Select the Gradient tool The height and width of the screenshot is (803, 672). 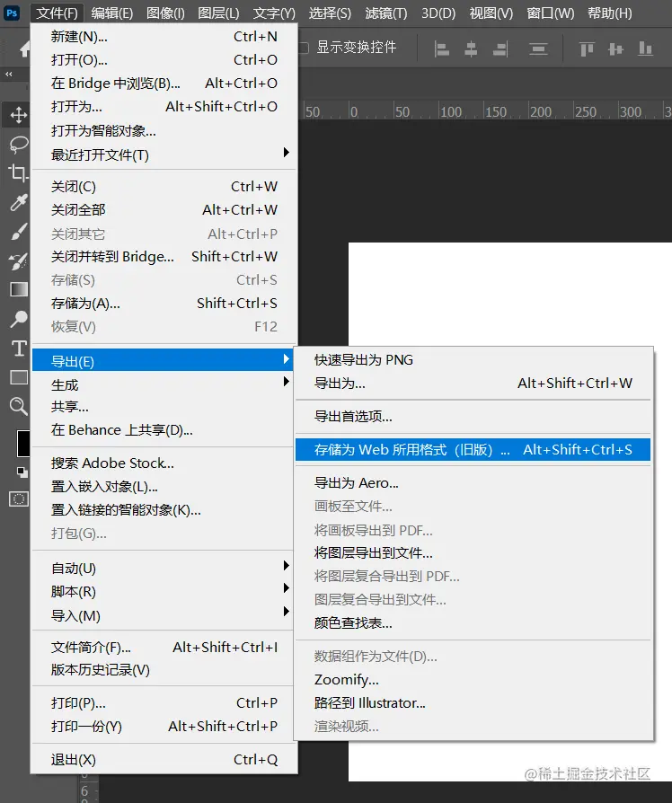click(x=19, y=289)
